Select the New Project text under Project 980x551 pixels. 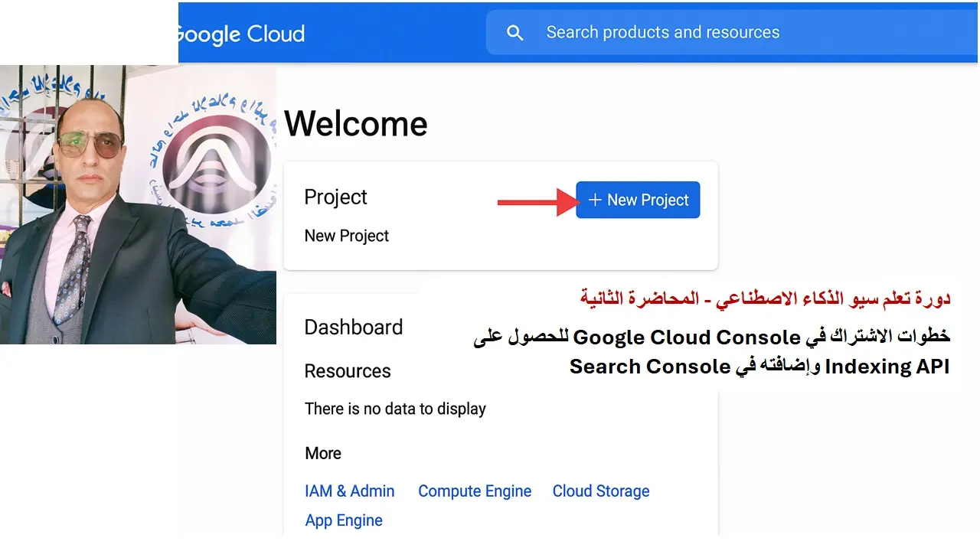pyautogui.click(x=346, y=236)
